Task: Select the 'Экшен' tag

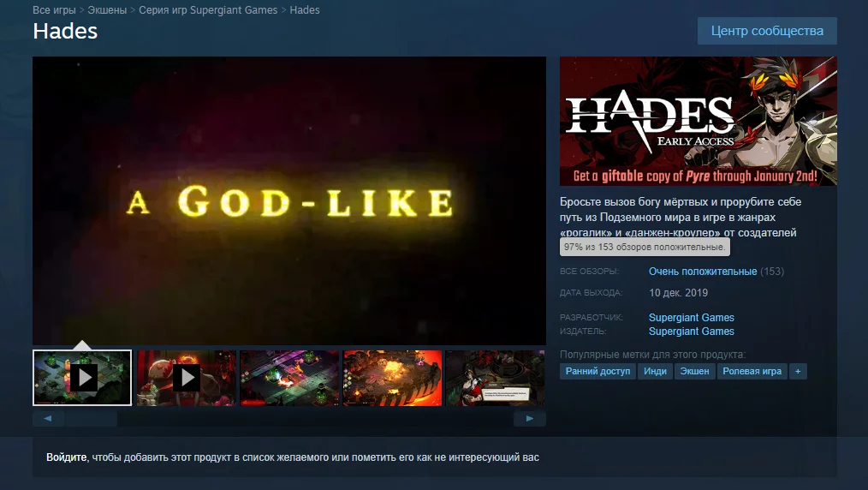Action: pos(694,371)
